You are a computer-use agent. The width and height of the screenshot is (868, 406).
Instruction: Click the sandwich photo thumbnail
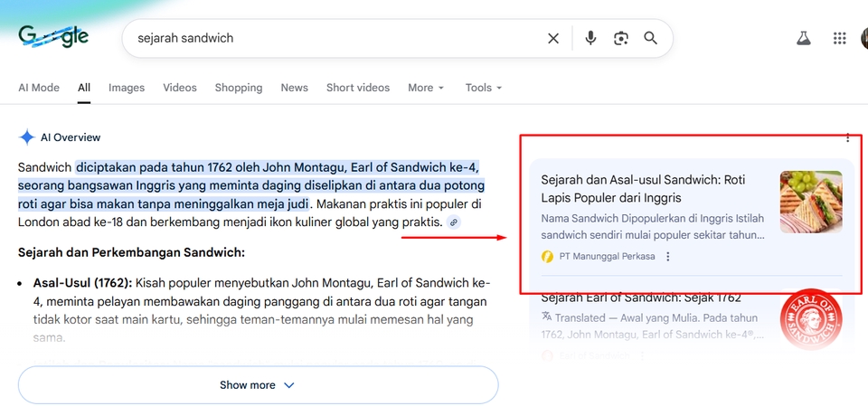pyautogui.click(x=811, y=203)
